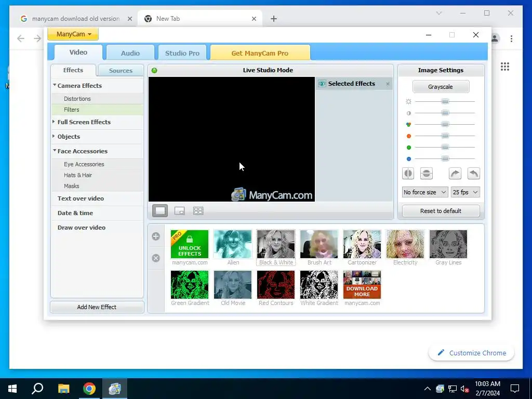
Task: Adjust the brightness slider
Action: [445, 101]
